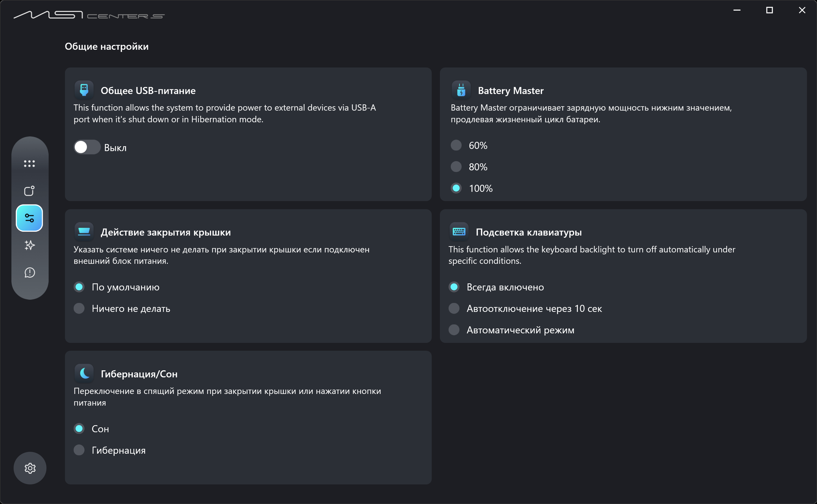Select 'Автоотключение через 10 сек' backlight option
Screen dimensions: 817x504
click(454, 308)
